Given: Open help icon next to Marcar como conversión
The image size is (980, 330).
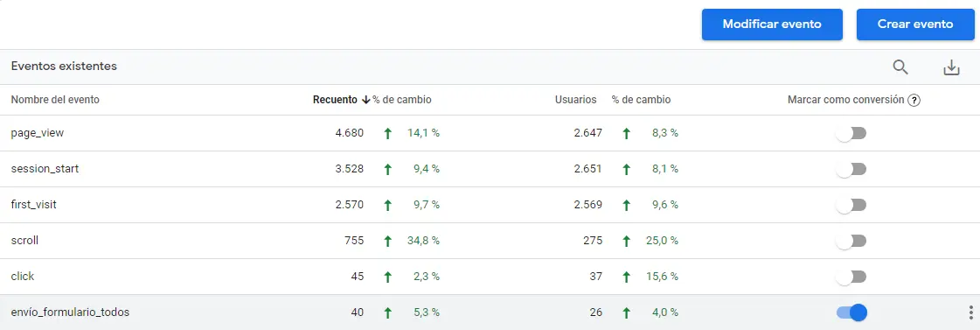Looking at the screenshot, I should tap(914, 100).
